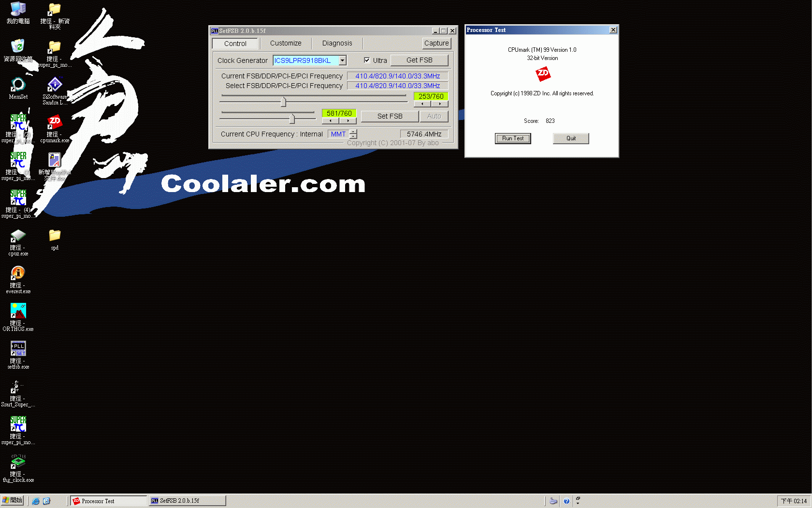
Task: Switch to the Control tab
Action: click(x=235, y=44)
